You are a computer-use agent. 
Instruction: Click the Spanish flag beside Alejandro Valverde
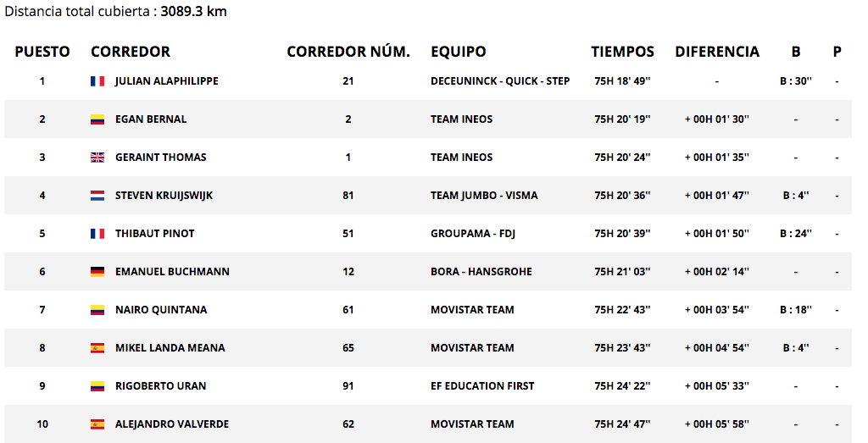pos(97,424)
